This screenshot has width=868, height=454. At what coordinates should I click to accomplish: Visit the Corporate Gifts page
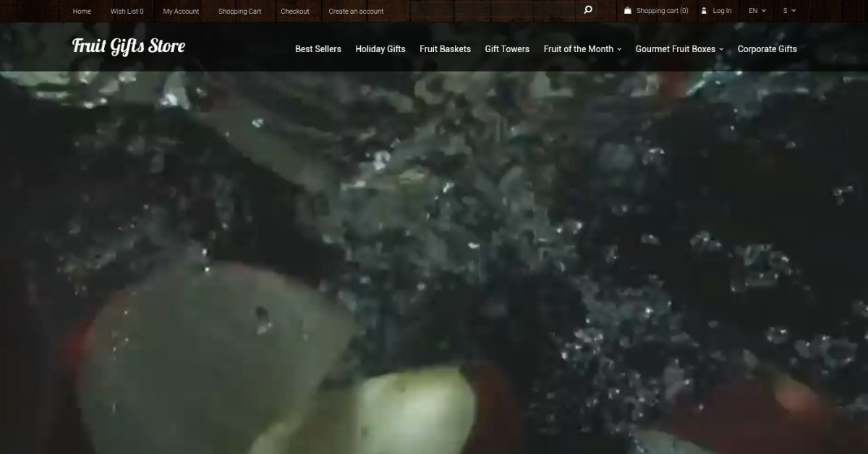click(x=767, y=49)
